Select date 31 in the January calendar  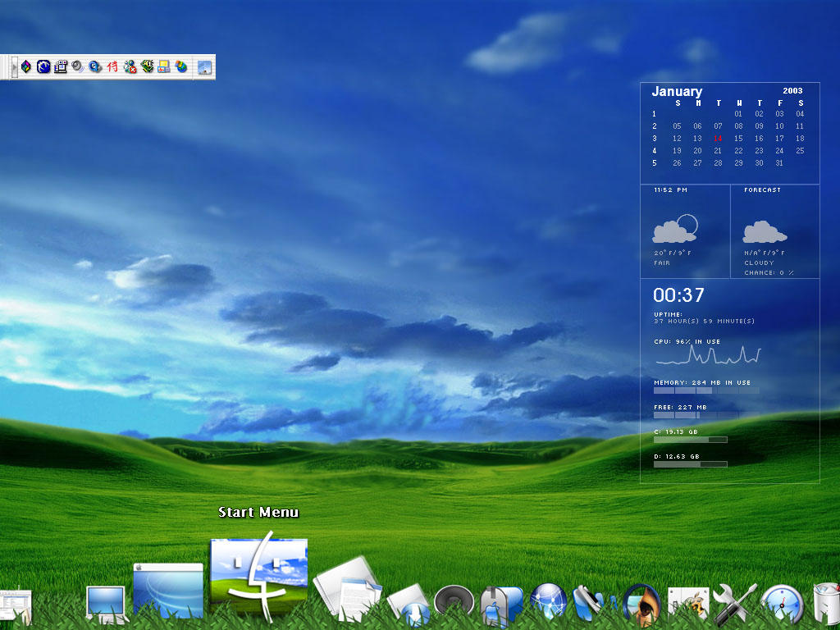779,163
